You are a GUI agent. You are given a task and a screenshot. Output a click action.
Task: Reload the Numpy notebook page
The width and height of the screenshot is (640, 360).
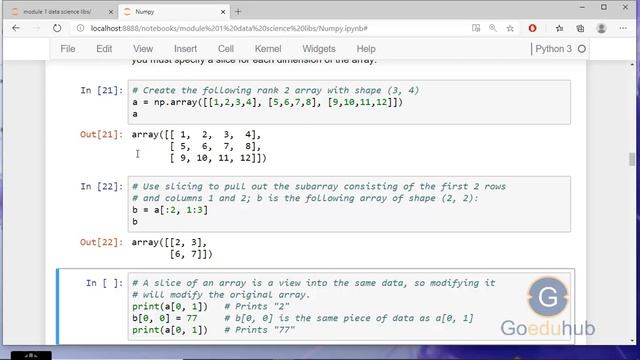coord(57,28)
